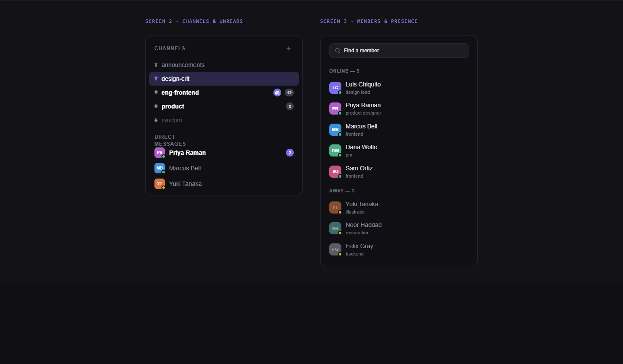Open the random channel

(x=224, y=120)
